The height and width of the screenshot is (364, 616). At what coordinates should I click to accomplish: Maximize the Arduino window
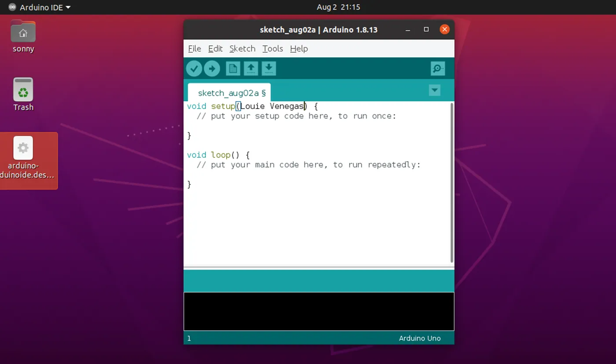[426, 29]
